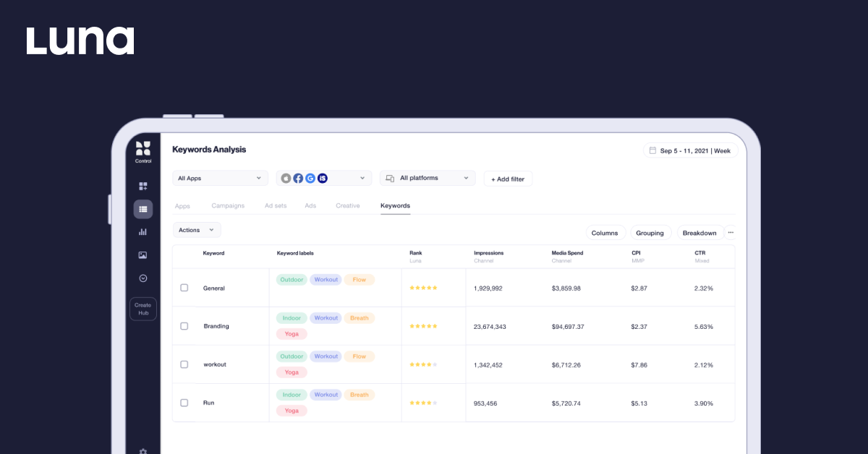Select the Facebook channel icon in filter bar
Screen dimensions: 868x454
point(298,178)
